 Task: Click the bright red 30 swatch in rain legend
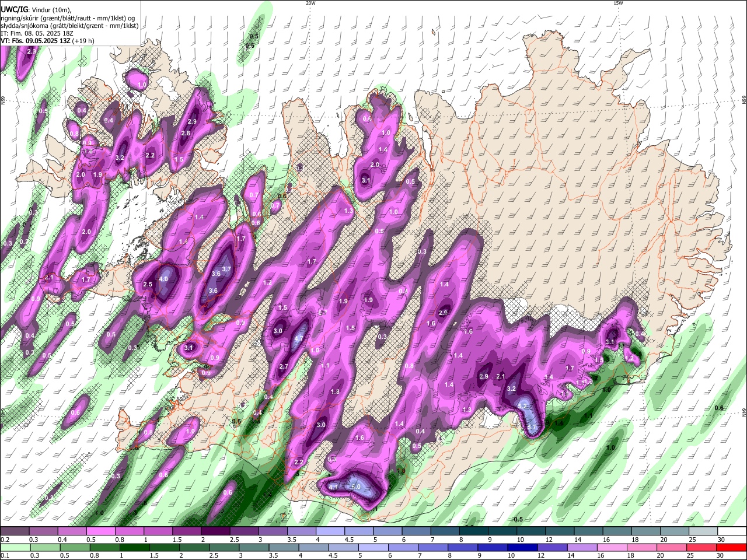pyautogui.click(x=731, y=548)
